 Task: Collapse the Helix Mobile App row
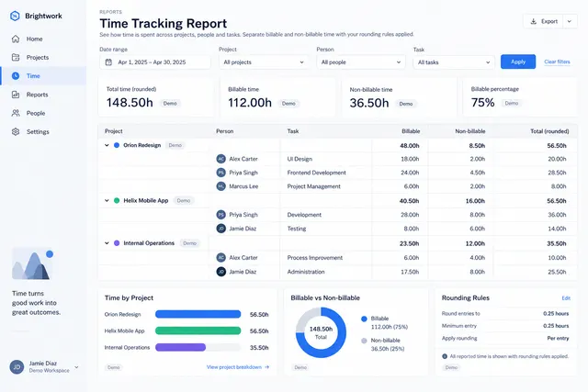107,200
